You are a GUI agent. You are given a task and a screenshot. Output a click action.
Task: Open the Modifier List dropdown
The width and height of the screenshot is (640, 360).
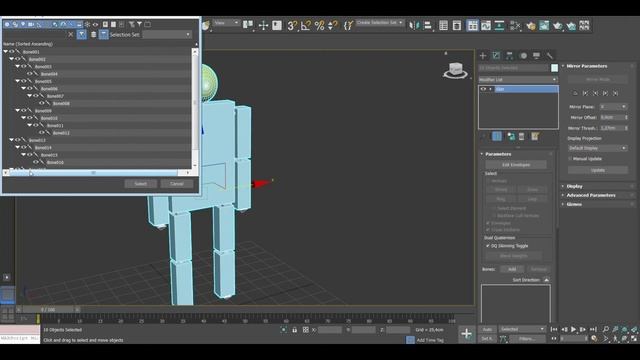[x=518, y=80]
